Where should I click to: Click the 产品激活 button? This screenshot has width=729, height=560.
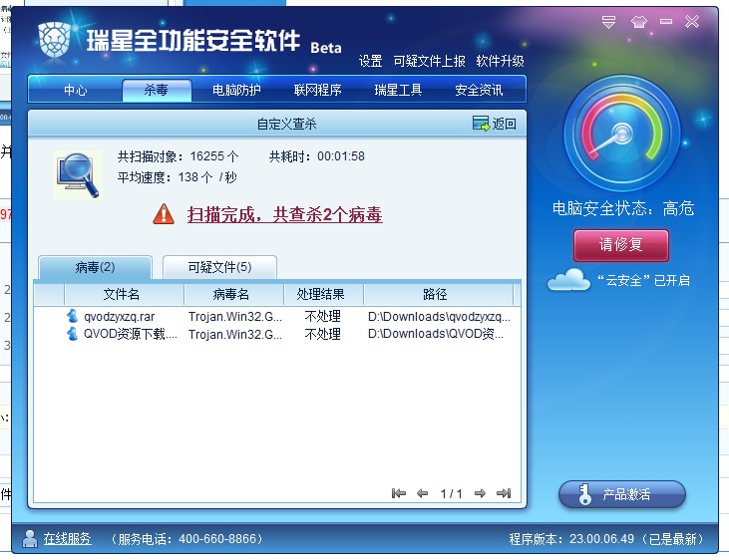(x=622, y=494)
